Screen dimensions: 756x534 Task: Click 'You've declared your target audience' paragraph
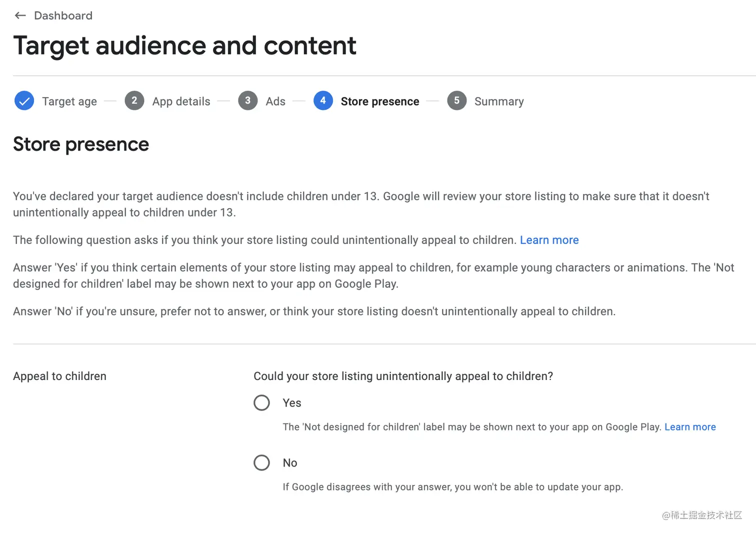click(361, 204)
